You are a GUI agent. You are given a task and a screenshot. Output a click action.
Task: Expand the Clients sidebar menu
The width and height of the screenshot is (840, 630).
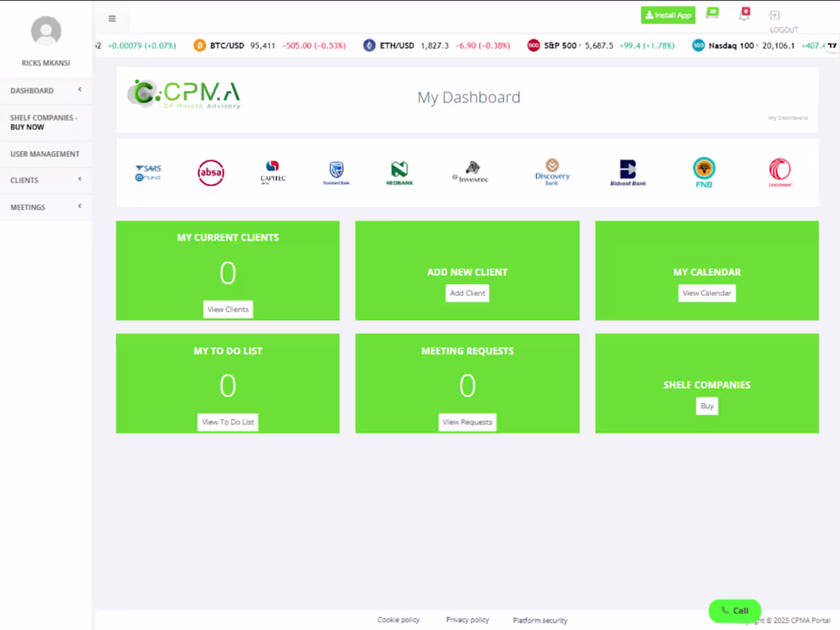pyautogui.click(x=24, y=180)
